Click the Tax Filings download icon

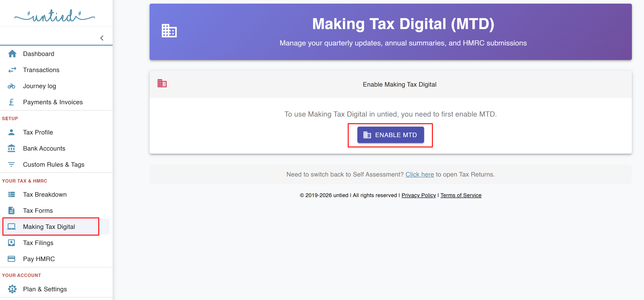tap(11, 243)
